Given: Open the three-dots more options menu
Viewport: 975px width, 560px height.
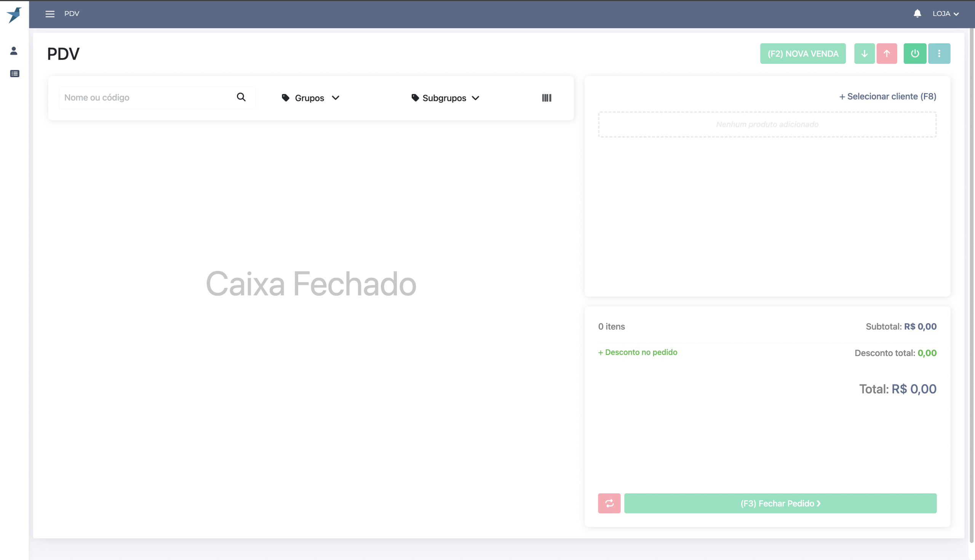Looking at the screenshot, I should (x=939, y=54).
